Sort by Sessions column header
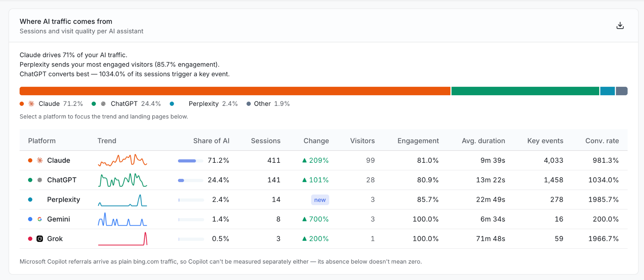644x280 pixels. 265,141
